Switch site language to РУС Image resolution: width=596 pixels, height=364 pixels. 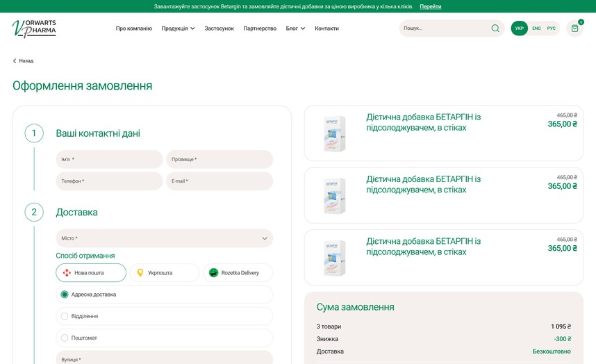click(x=551, y=28)
